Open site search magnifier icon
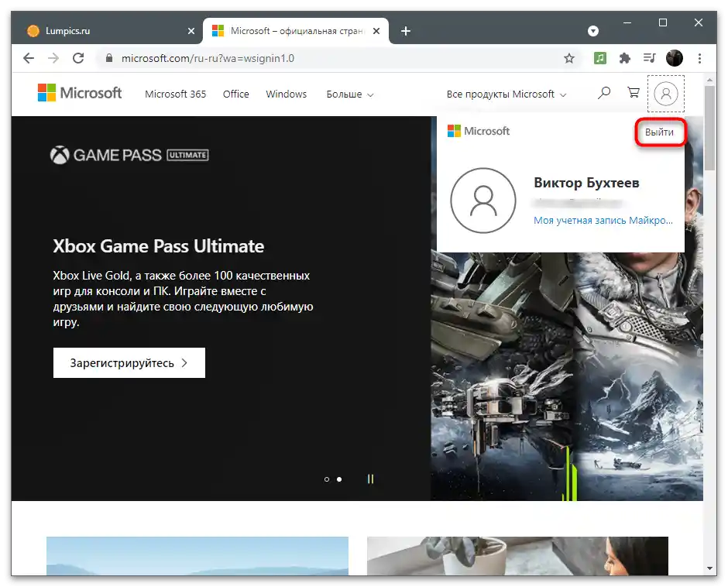The height and width of the screenshot is (587, 728). [x=603, y=93]
